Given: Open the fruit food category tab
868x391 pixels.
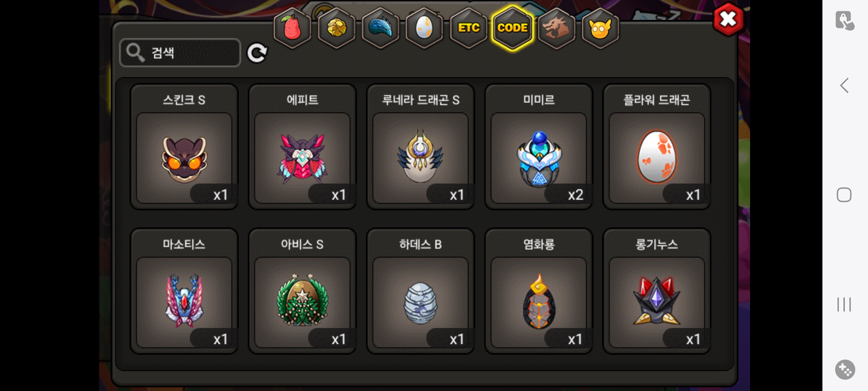Looking at the screenshot, I should click(x=292, y=28).
